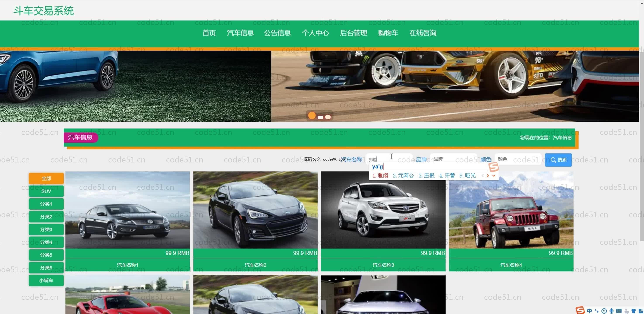
Task: Go to next candidate page arrow
Action: pos(487,176)
